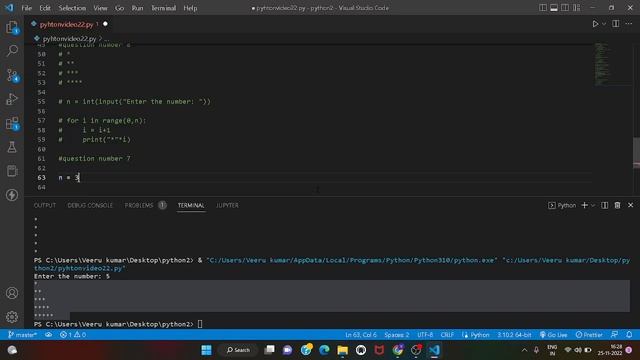
Task: Show hidden system tray icons chevron
Action: pos(524,350)
